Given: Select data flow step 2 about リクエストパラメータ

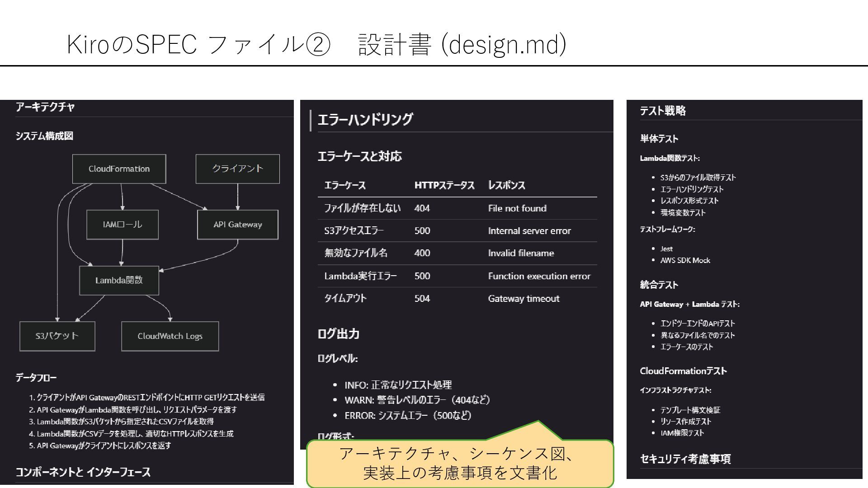Looking at the screenshot, I should tap(133, 410).
